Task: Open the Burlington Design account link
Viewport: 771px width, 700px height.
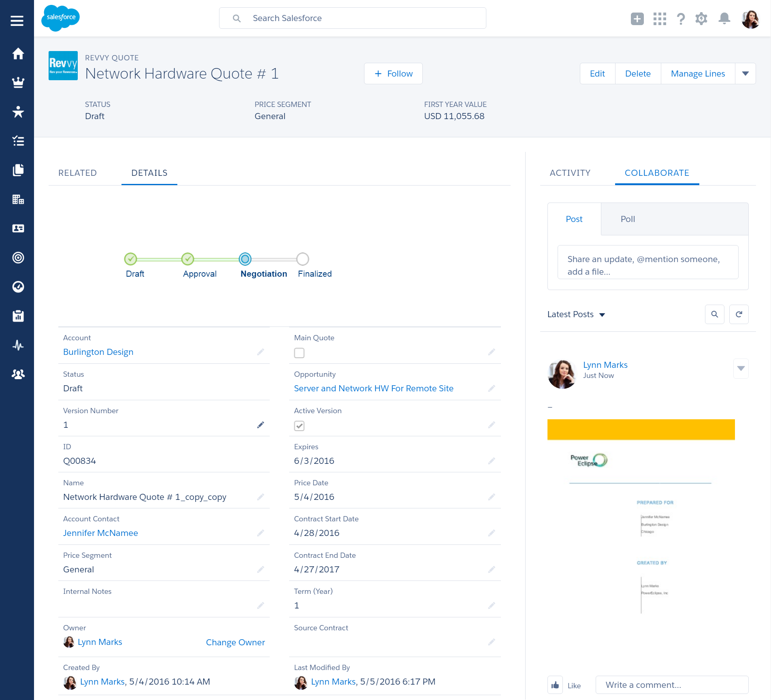Action: click(x=98, y=352)
